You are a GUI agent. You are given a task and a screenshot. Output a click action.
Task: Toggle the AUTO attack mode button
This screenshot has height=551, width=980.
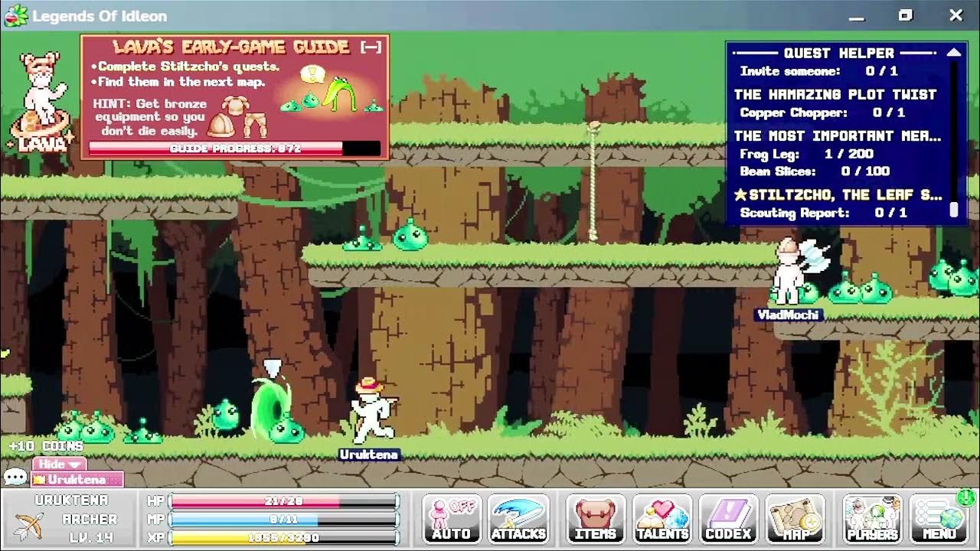452,519
